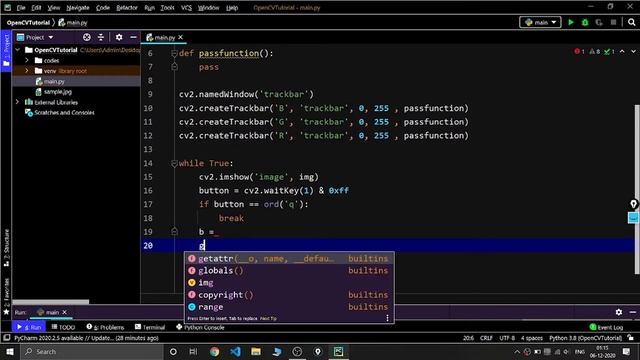Open Task View on taskbar
The image size is (640, 360).
click(193, 351)
